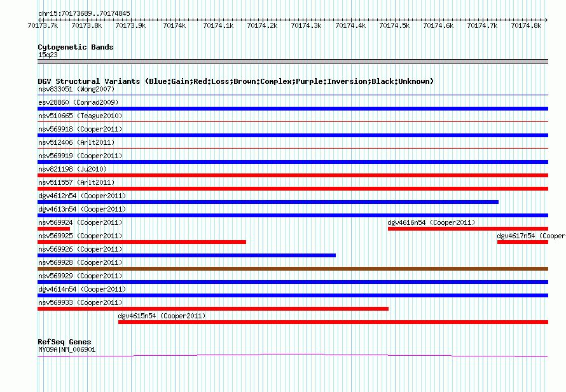Click the magenta MYO9A gene track line
The height and width of the screenshot is (392, 566).
click(x=293, y=356)
